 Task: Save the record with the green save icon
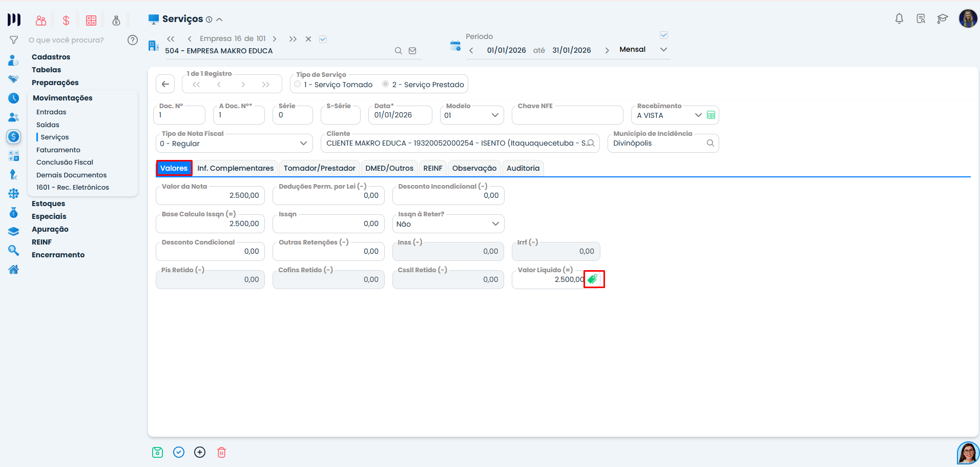[157, 452]
